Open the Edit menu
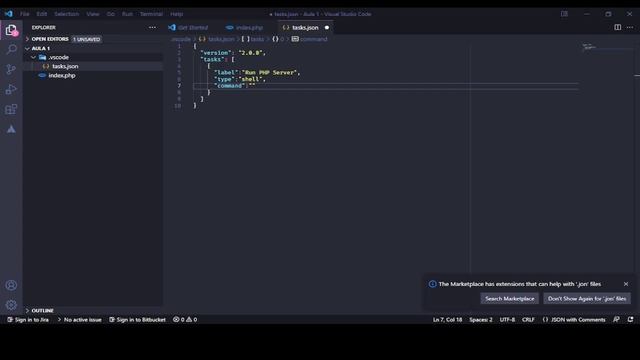Image resolution: width=640 pixels, height=360 pixels. click(42, 14)
